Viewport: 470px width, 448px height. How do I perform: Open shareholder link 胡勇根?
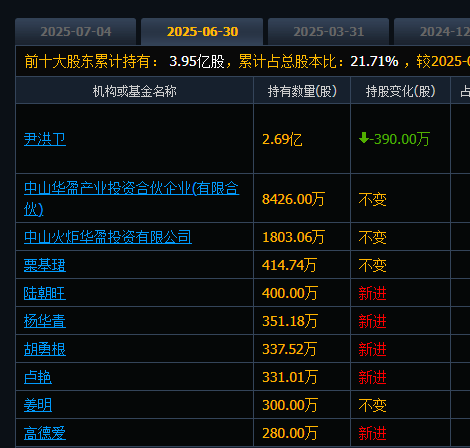tap(45, 349)
